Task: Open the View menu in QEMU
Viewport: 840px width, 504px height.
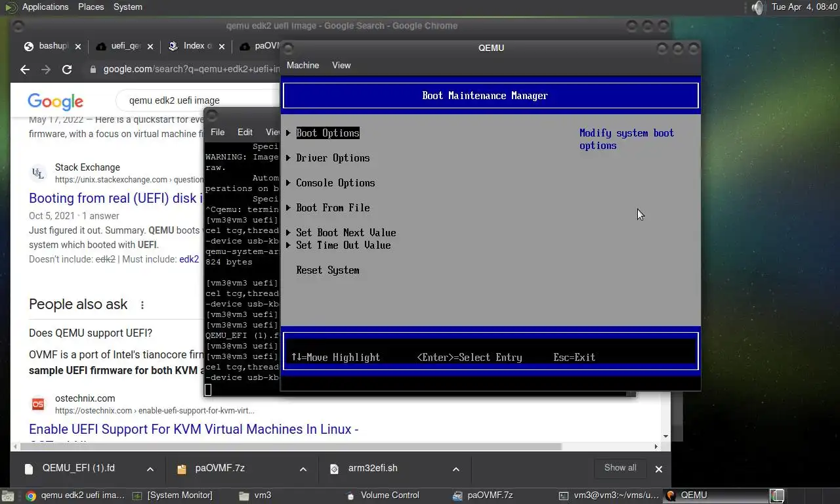Action: tap(341, 65)
